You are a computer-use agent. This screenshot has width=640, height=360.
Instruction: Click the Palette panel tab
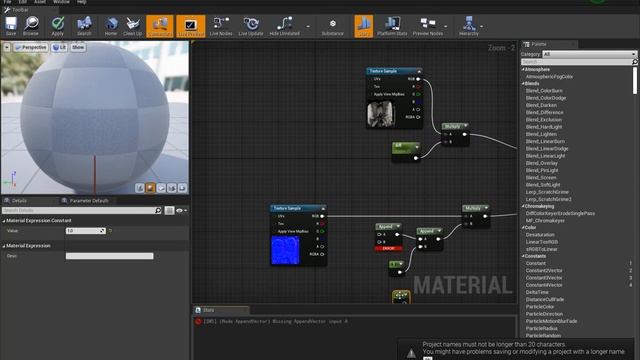[x=539, y=44]
